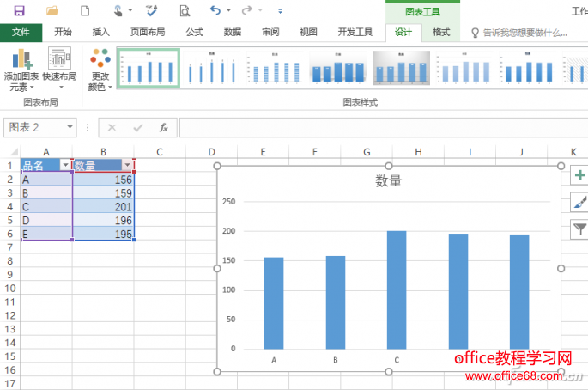
Task: Click the select-all corner triangle
Action: (x=14, y=152)
